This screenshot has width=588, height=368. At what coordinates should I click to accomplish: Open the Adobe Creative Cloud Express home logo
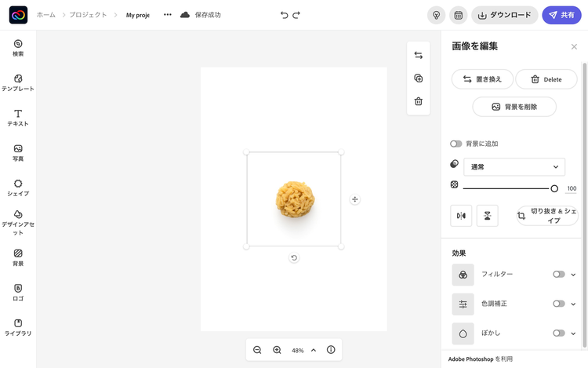click(18, 15)
